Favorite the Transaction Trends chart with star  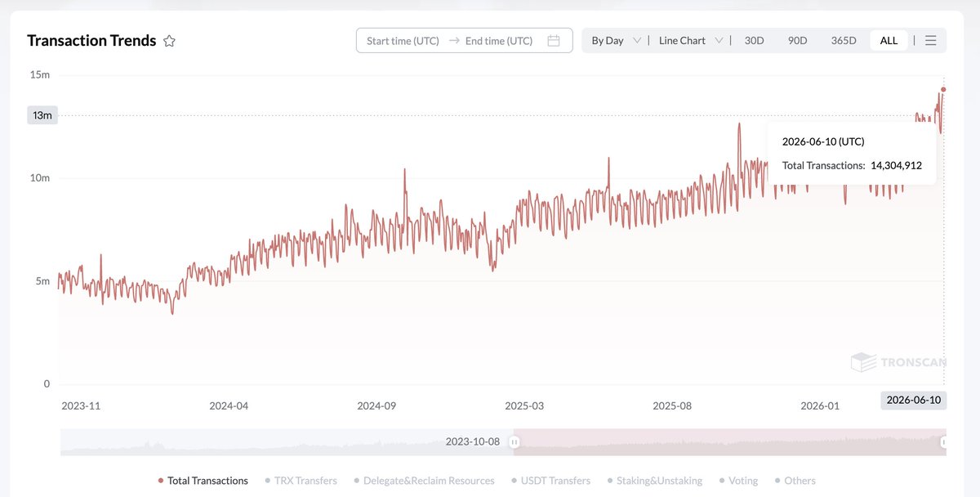pos(169,41)
